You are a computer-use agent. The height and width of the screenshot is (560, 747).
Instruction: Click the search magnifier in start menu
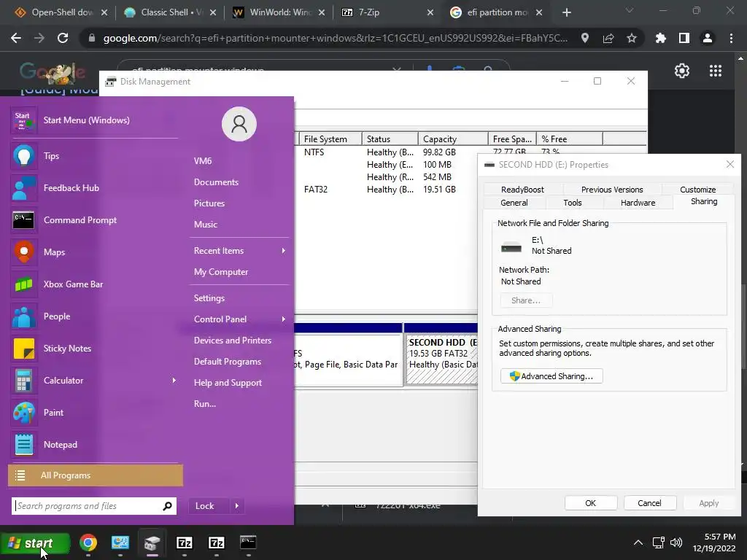(x=167, y=506)
